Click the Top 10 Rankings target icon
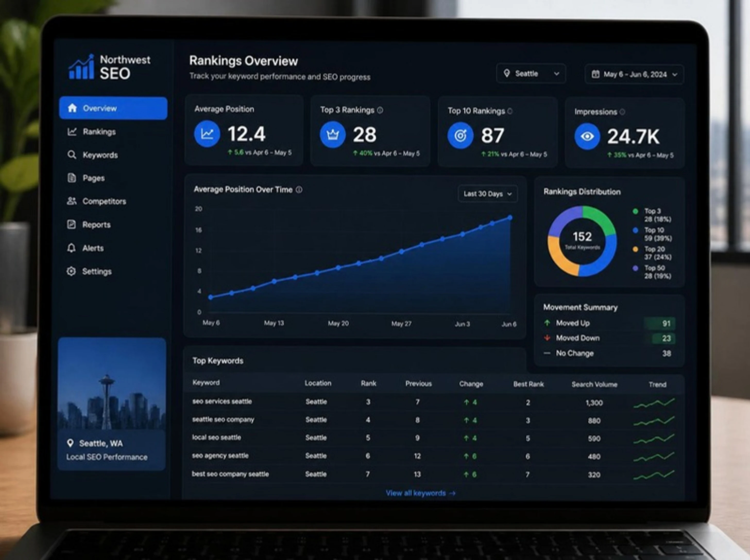The width and height of the screenshot is (750, 560). tap(460, 136)
